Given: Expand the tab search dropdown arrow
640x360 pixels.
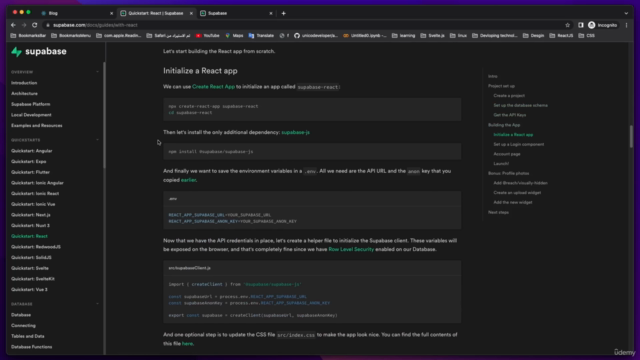Looking at the screenshot, I should click(626, 13).
